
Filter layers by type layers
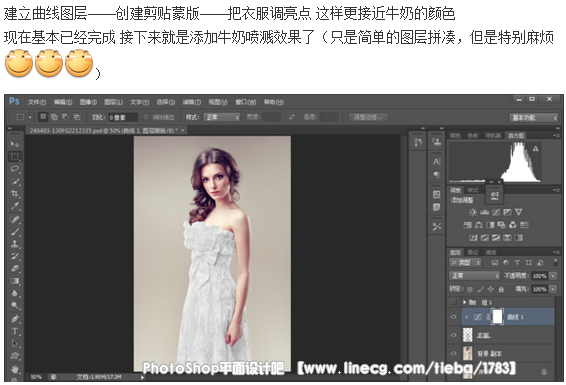pyautogui.click(x=517, y=263)
